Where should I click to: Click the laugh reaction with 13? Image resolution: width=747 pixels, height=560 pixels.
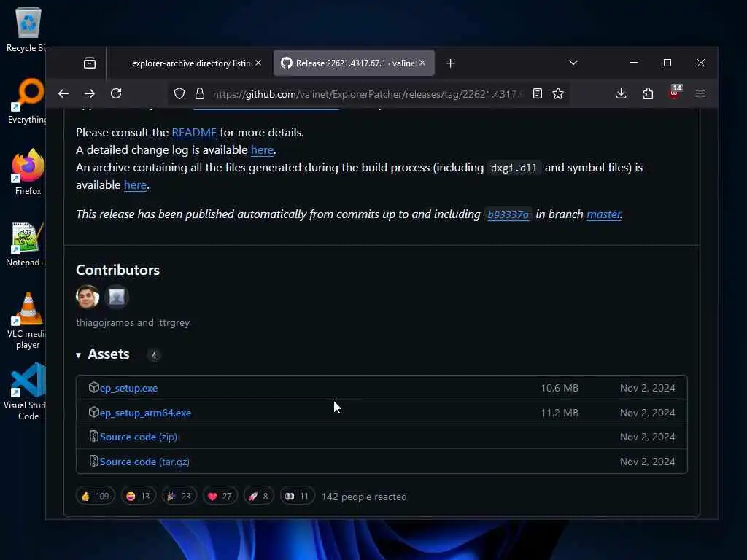138,496
